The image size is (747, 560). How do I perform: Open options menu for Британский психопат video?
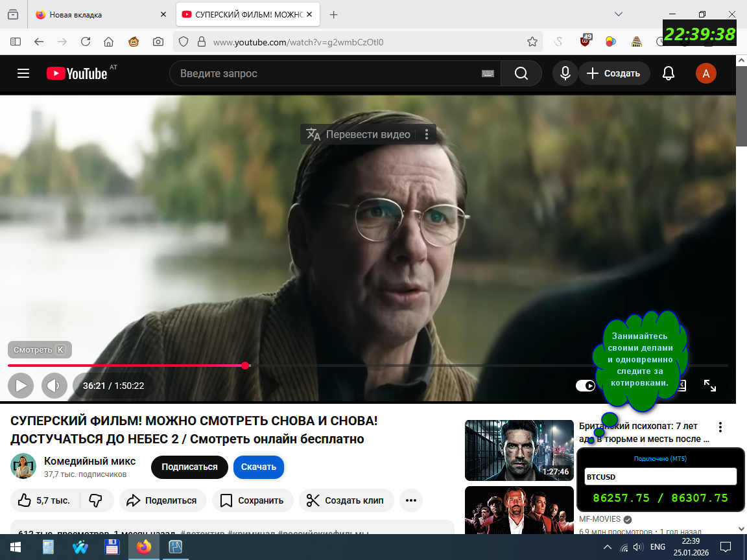point(720,427)
